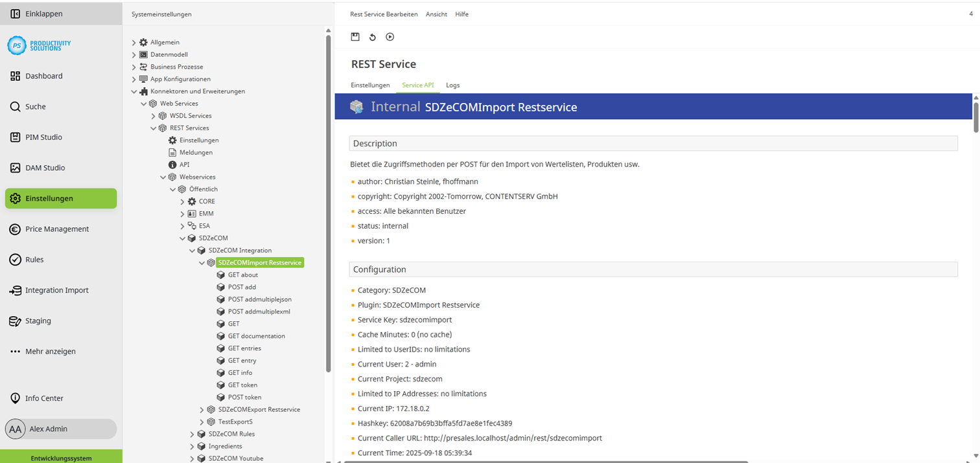The width and height of the screenshot is (980, 463).
Task: Save the REST service via floppy disk icon
Action: pos(355,37)
